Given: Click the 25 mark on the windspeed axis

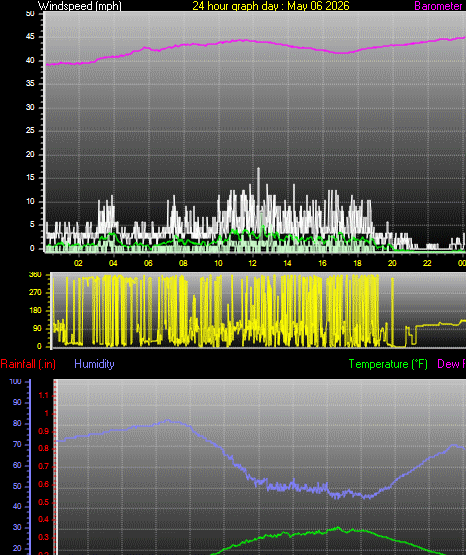Looking at the screenshot, I should click(30, 131).
